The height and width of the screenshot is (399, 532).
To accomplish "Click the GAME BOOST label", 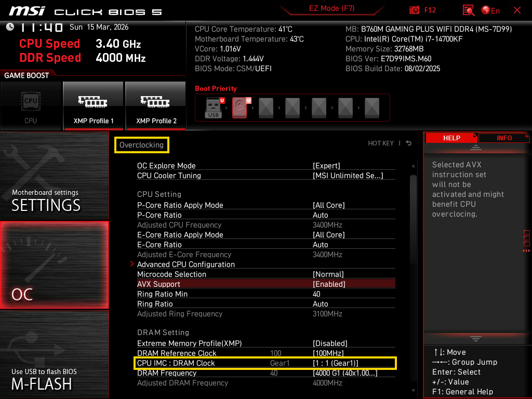I will 26,75.
